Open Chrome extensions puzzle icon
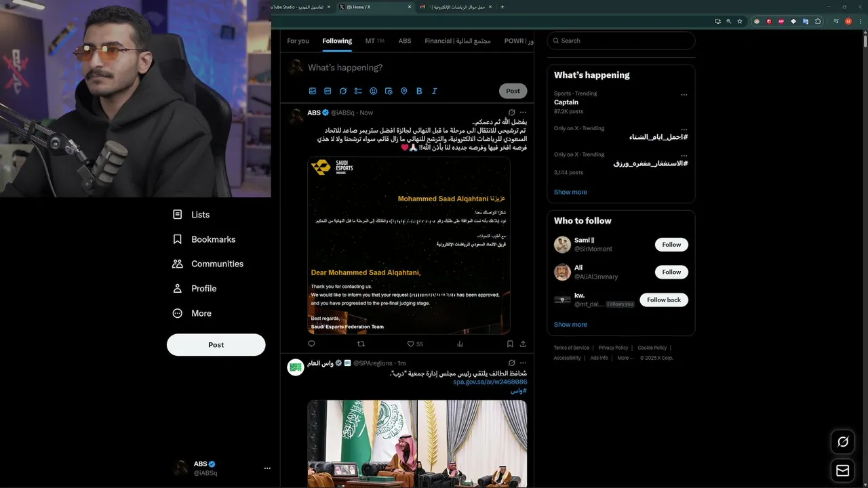Image resolution: width=868 pixels, height=488 pixels. click(818, 21)
